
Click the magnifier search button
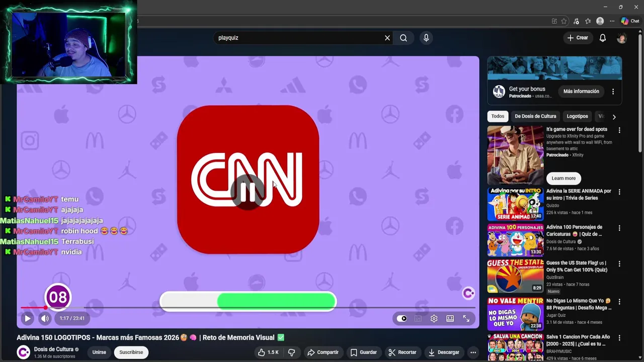(404, 38)
